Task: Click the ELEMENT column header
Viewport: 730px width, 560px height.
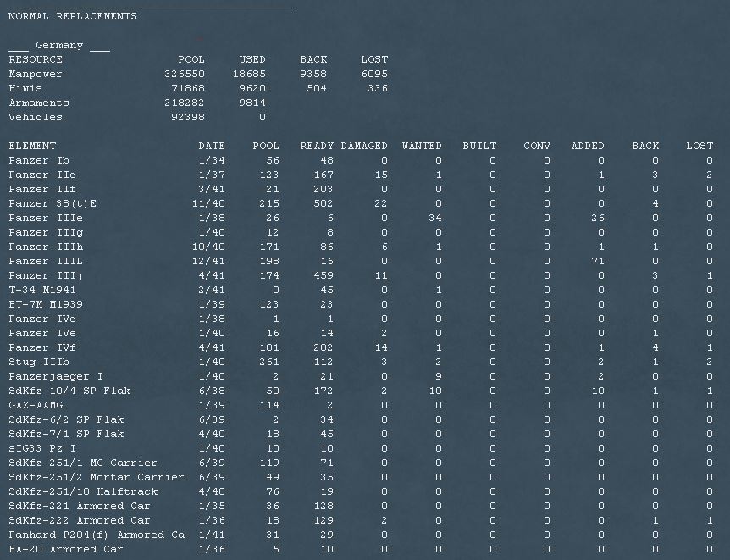Action: 32,146
